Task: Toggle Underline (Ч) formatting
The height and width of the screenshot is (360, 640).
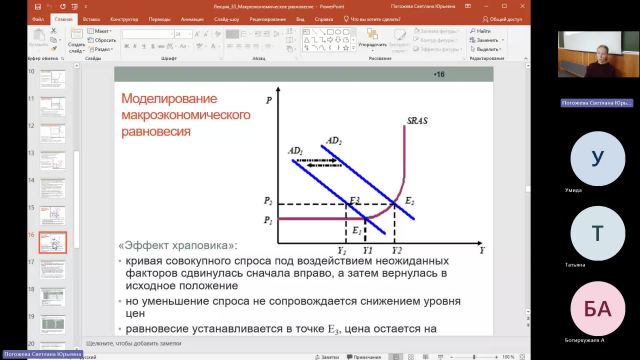Action: pos(144,46)
